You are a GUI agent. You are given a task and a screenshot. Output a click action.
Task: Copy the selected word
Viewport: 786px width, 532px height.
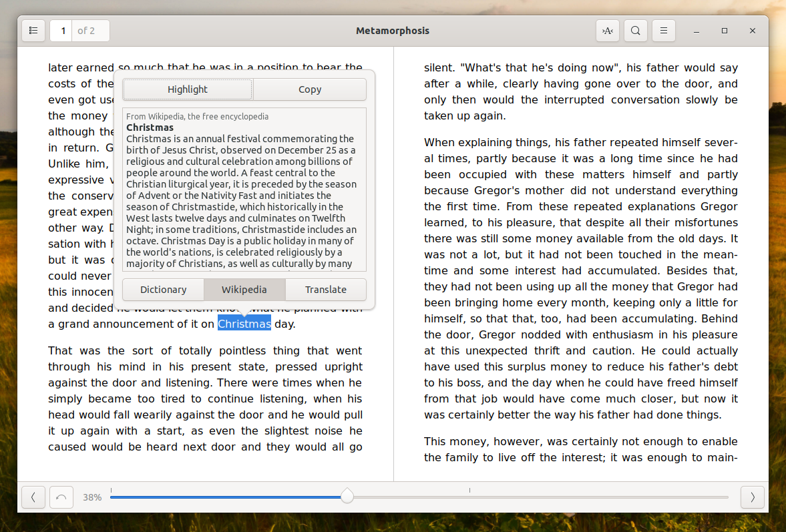pos(309,89)
